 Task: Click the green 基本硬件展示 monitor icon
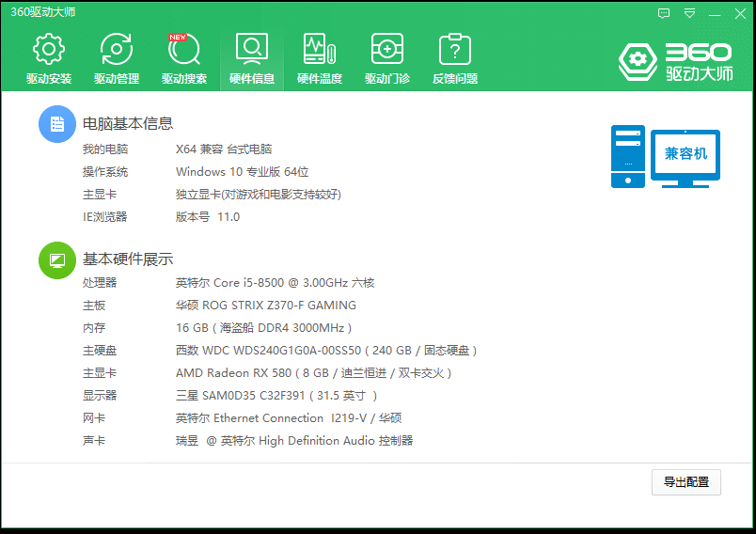[x=57, y=260]
